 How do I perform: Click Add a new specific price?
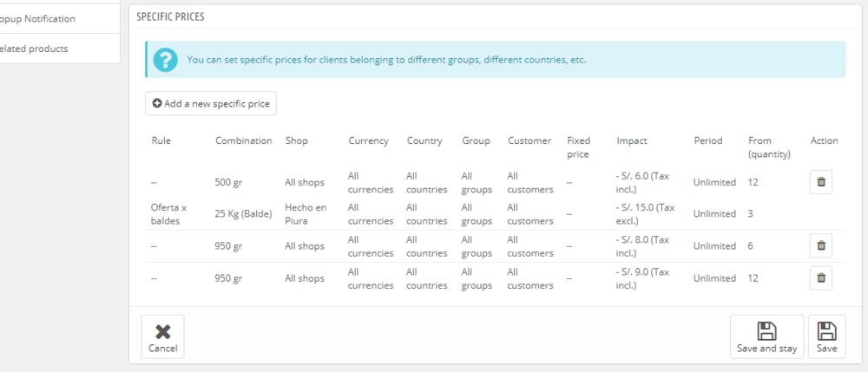(211, 103)
